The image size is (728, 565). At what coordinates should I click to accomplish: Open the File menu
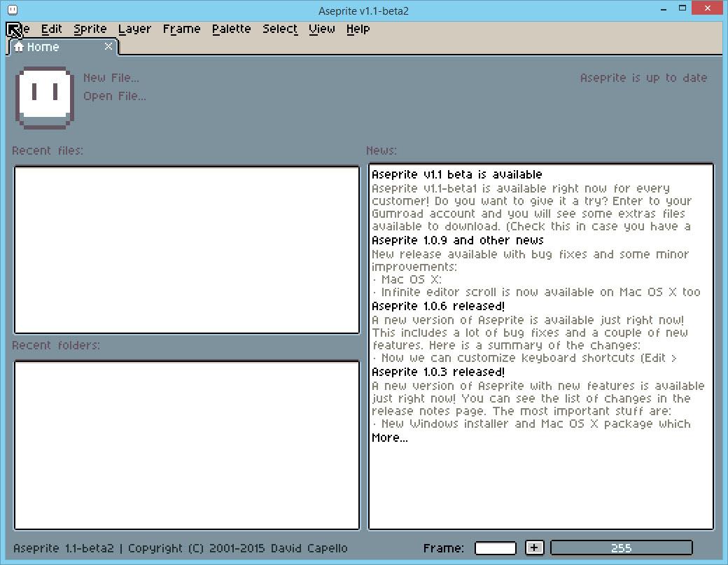pyautogui.click(x=19, y=29)
